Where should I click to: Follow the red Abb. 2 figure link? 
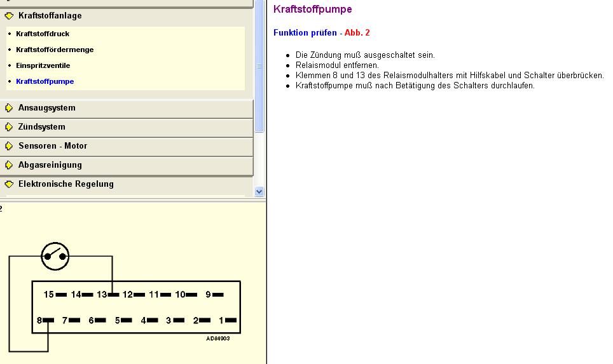click(357, 32)
